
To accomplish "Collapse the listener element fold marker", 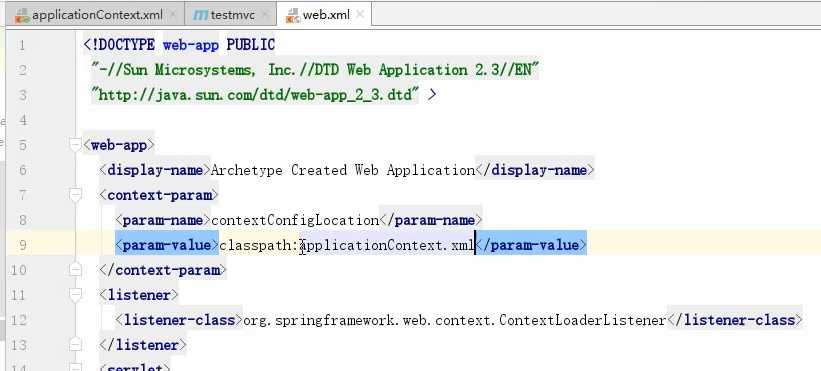I will 76,295.
